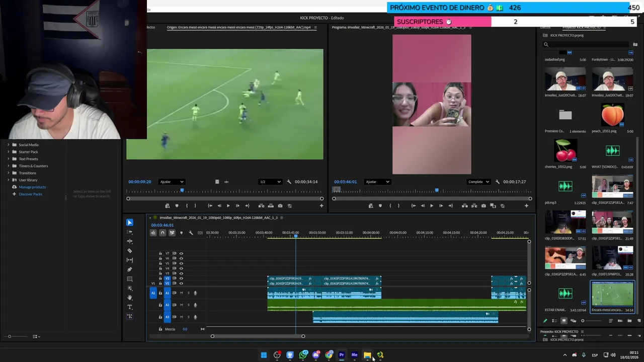Export frame from the Program monitor
Viewport: 644px width, 362px height.
(484, 206)
